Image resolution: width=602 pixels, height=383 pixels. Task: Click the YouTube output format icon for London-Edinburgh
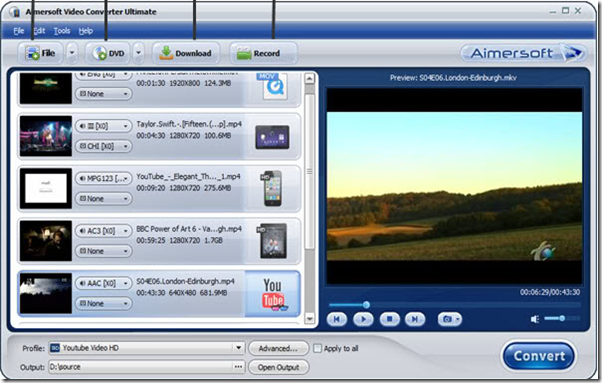click(273, 294)
